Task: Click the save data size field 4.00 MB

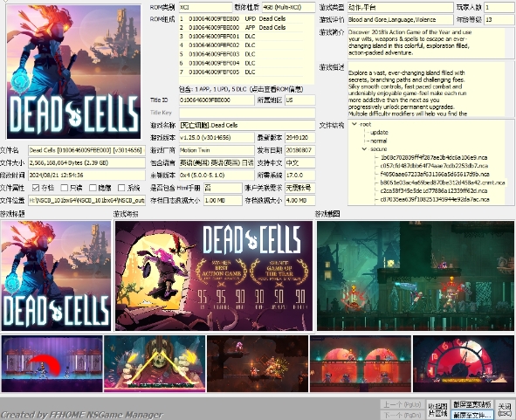Action: click(300, 200)
